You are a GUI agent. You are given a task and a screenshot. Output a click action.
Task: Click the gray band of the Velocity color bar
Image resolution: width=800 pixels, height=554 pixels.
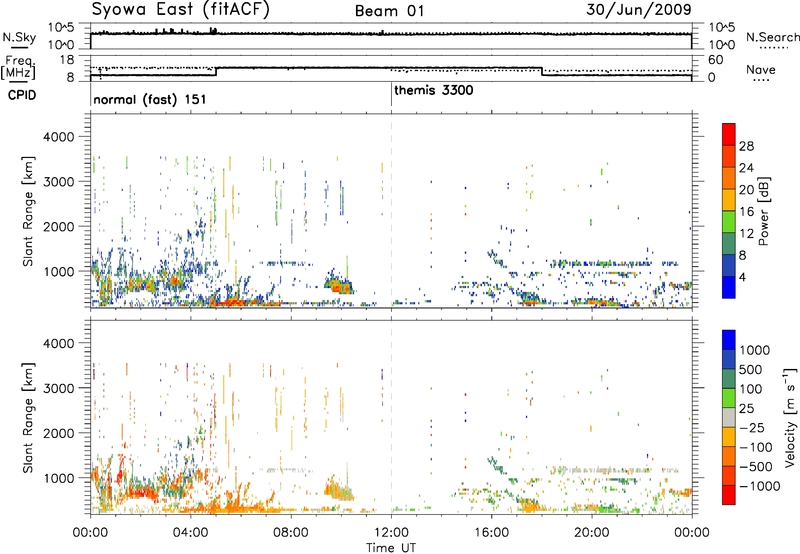click(x=729, y=418)
